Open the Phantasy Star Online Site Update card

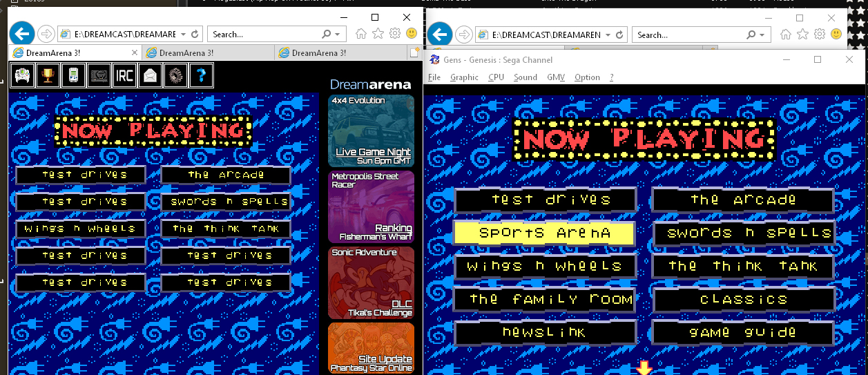click(x=372, y=348)
